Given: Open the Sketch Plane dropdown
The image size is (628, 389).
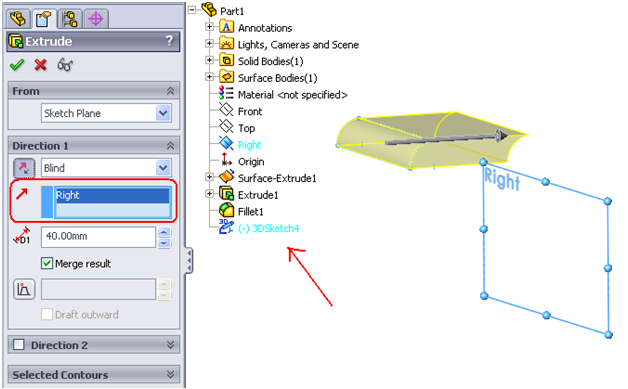Looking at the screenshot, I should click(x=163, y=113).
